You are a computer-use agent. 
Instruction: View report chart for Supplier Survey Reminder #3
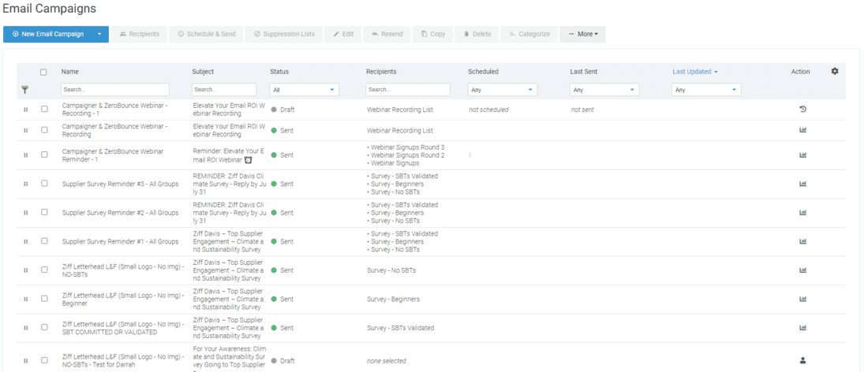tap(803, 184)
